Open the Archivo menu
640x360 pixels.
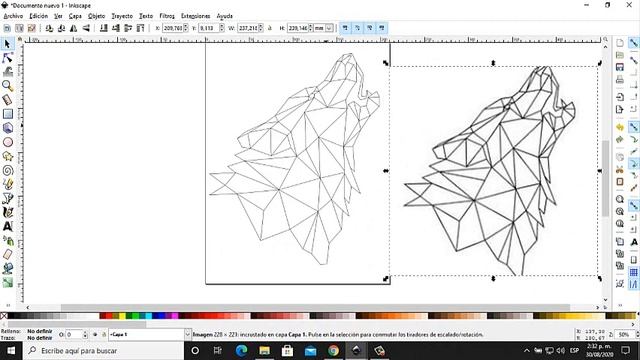pyautogui.click(x=13, y=16)
